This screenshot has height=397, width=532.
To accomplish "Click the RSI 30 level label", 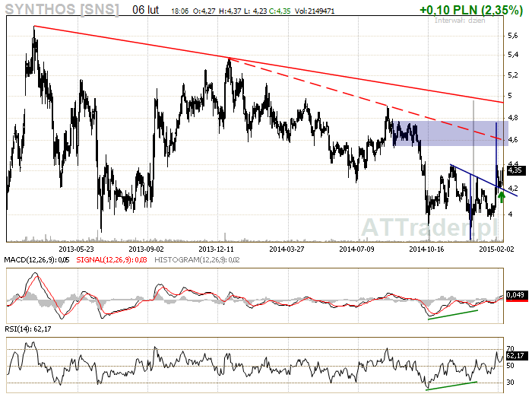I will click(x=510, y=383).
